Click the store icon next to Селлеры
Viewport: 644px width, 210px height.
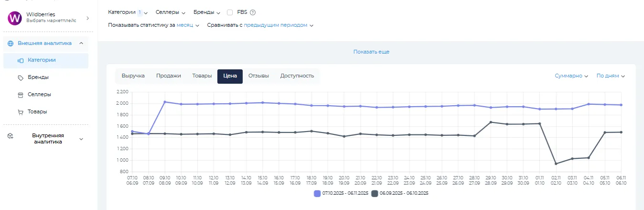click(21, 95)
